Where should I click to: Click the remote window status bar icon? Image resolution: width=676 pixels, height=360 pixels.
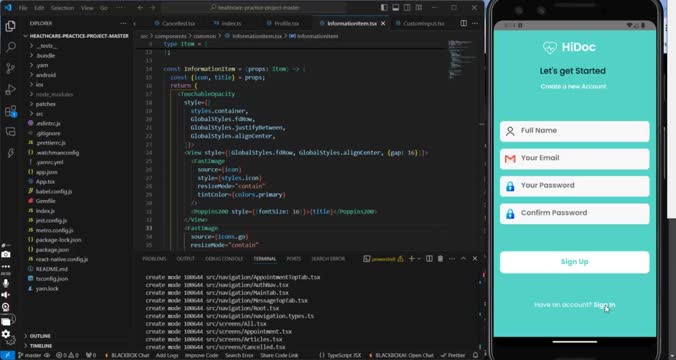8,356
